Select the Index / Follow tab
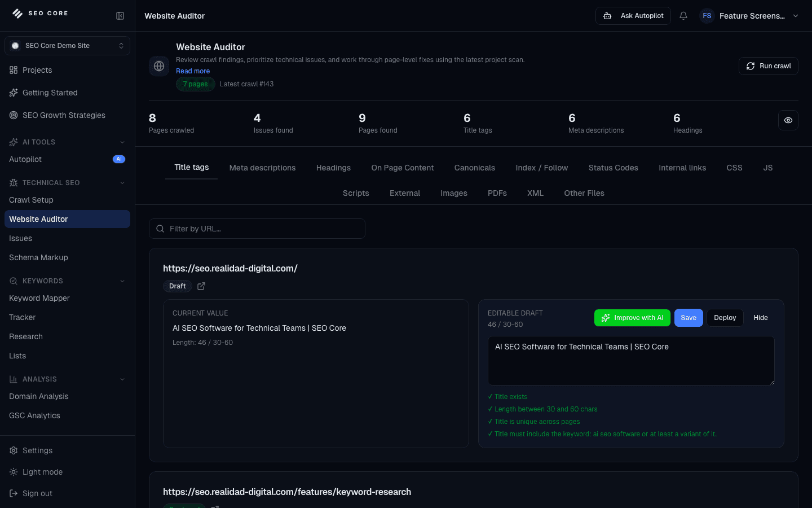This screenshot has width=812, height=508. coord(542,168)
